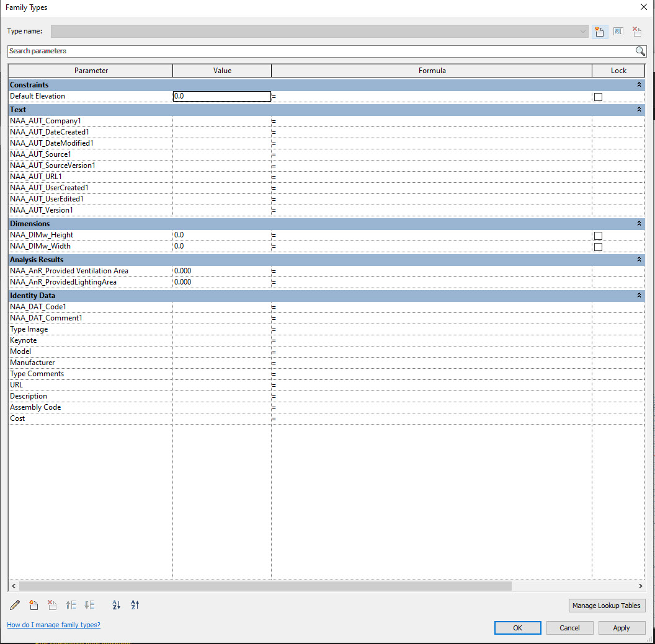
Task: Click the Move Parameter Up icon
Action: click(71, 605)
